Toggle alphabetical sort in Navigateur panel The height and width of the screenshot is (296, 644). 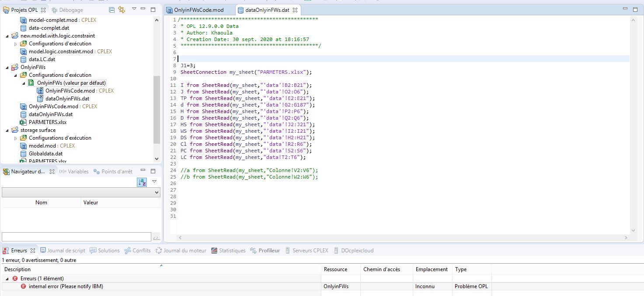click(142, 182)
